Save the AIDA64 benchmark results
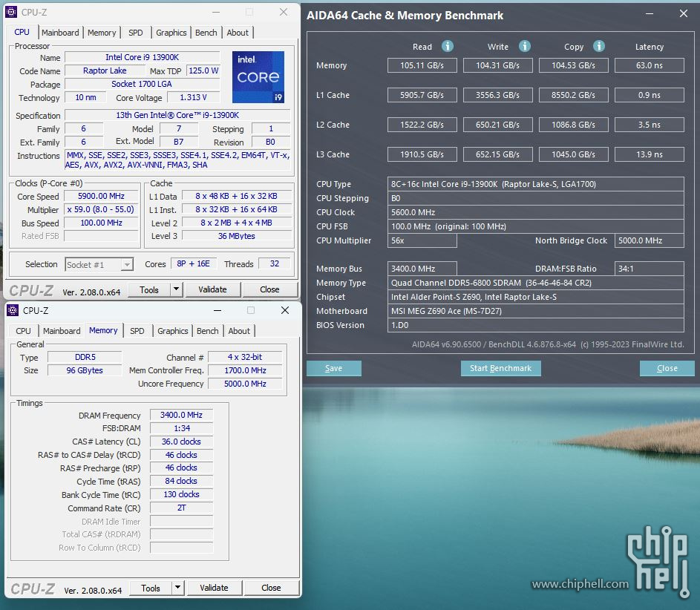700x610 pixels. [334, 368]
